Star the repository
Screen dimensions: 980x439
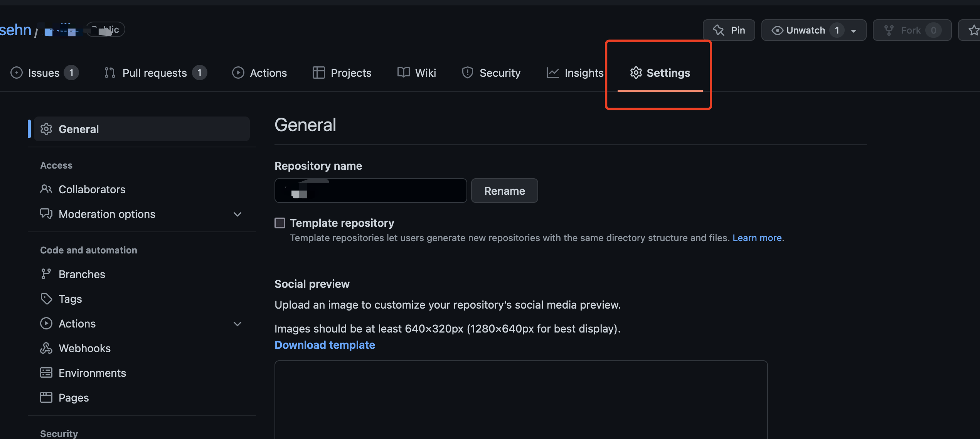pos(974,30)
